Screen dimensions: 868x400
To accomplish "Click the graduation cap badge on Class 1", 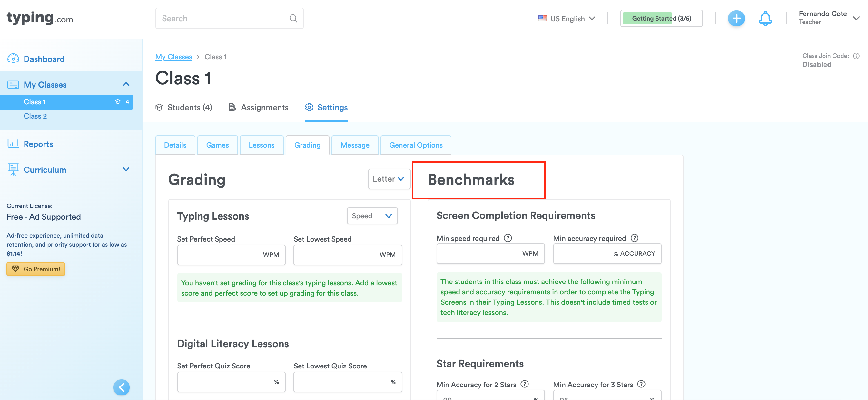I will pos(117,102).
